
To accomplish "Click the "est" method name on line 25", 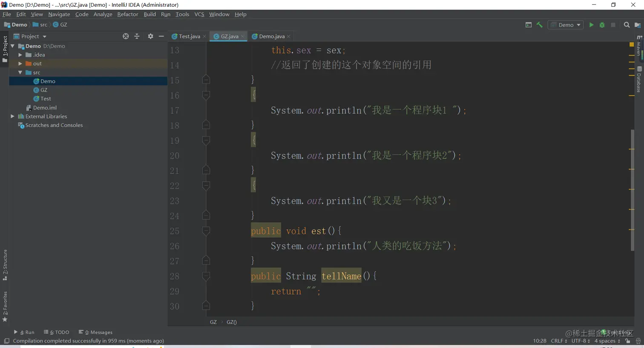I will pos(319,231).
